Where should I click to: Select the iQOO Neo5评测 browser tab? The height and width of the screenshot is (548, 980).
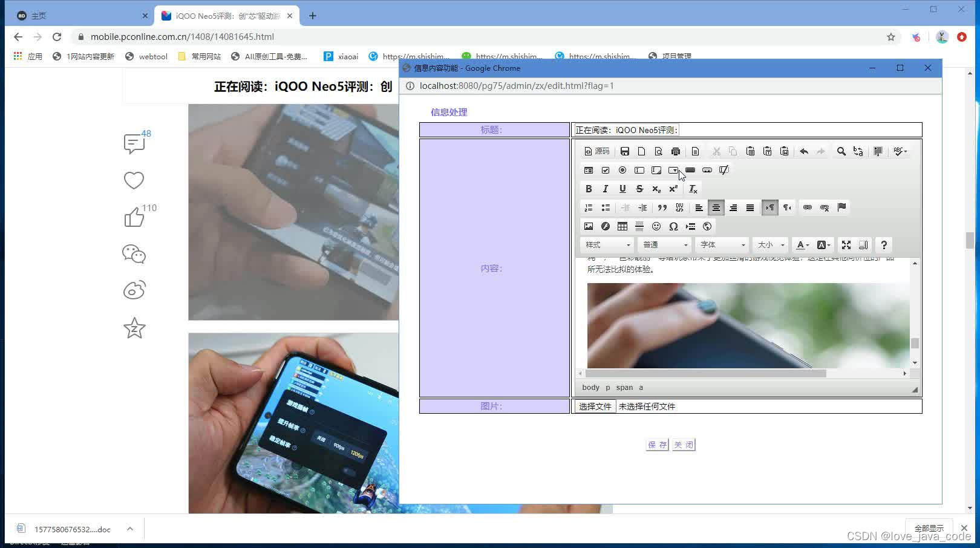tap(227, 16)
